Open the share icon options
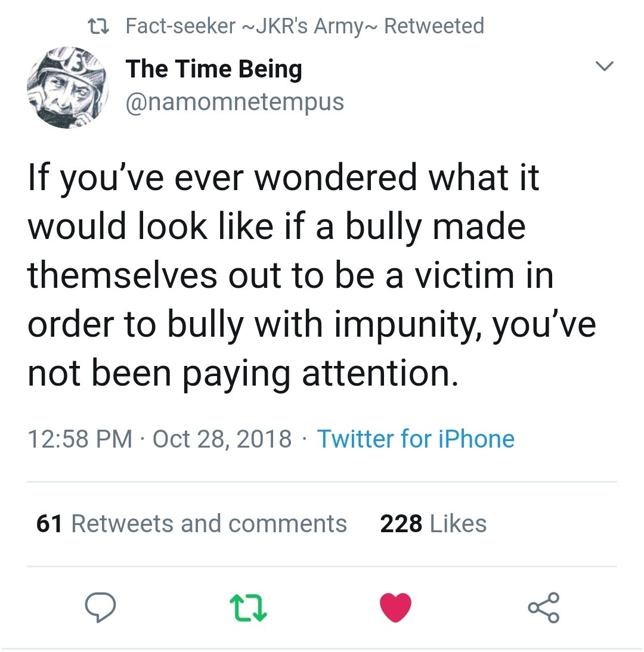Screen dimensions: 644x652 pyautogui.click(x=543, y=607)
